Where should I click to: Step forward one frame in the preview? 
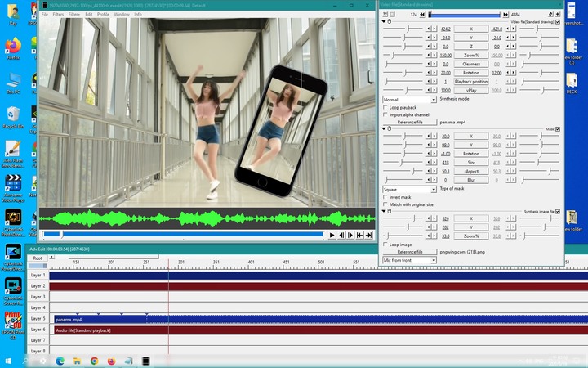350,235
